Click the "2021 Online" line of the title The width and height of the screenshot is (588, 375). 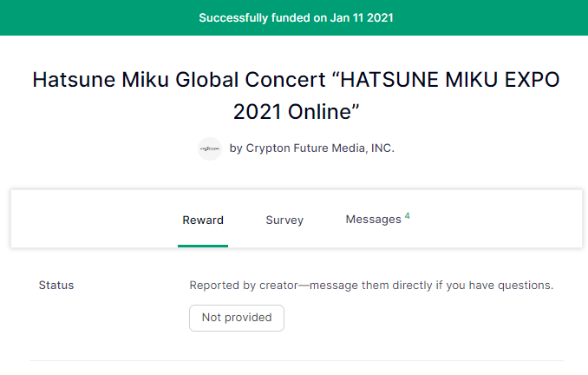pos(296,112)
